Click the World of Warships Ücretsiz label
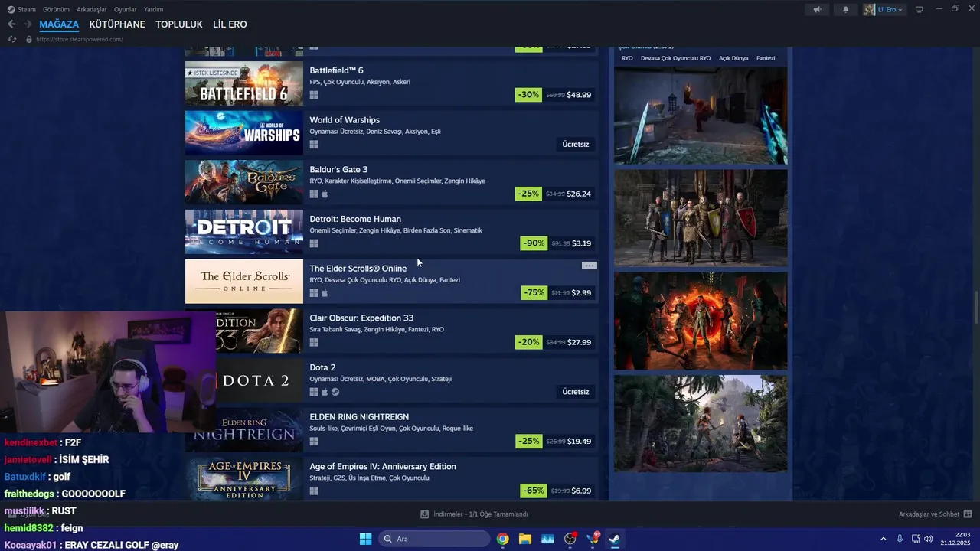 click(x=576, y=145)
